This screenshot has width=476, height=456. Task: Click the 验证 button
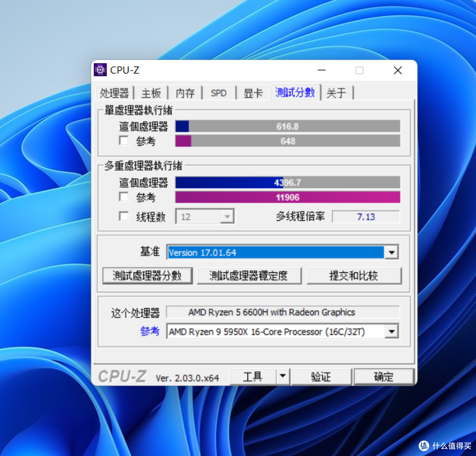(x=321, y=377)
